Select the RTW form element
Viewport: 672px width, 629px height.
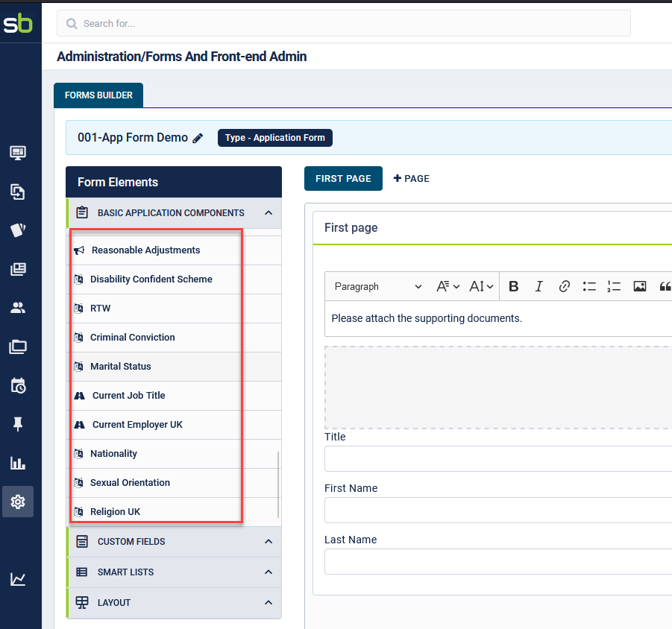[x=174, y=309]
